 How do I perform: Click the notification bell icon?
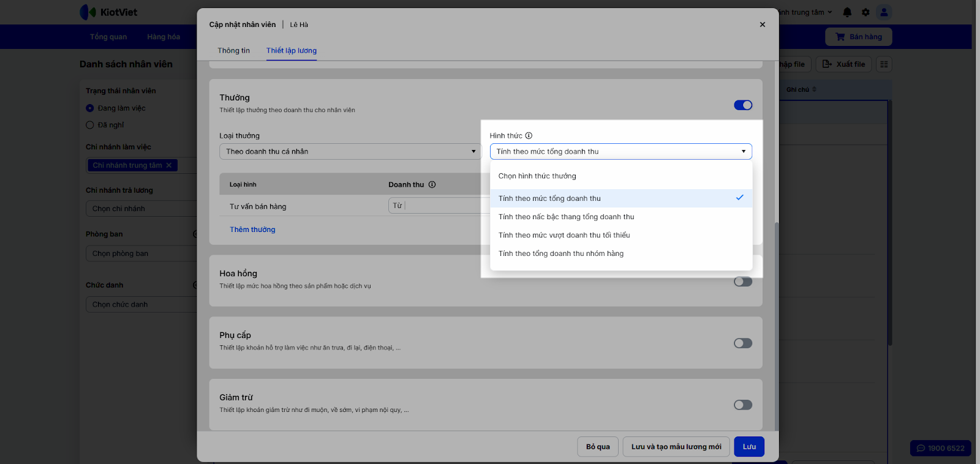point(847,12)
